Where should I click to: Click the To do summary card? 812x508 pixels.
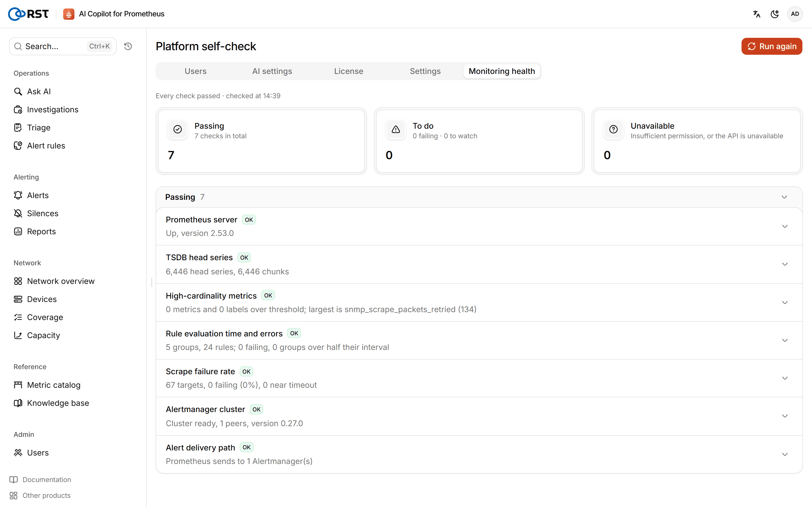coord(479,141)
